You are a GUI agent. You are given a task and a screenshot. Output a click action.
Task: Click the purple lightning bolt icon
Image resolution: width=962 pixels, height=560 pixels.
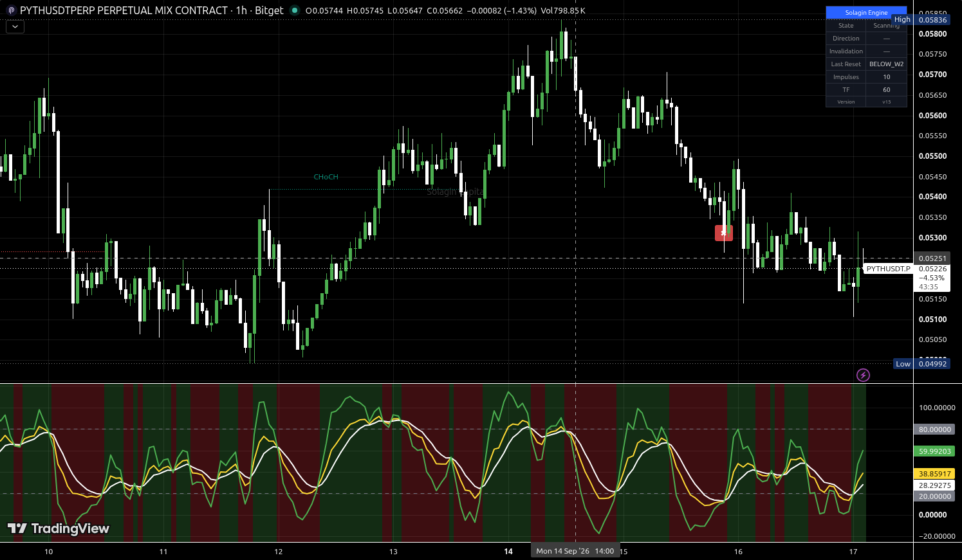click(x=863, y=375)
